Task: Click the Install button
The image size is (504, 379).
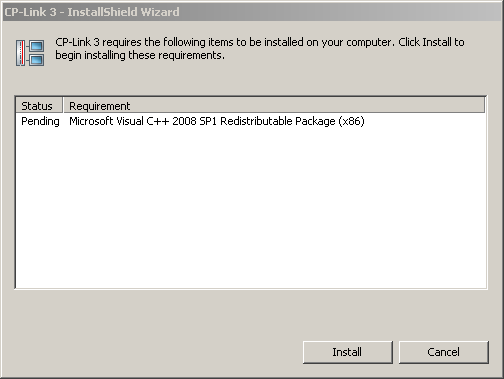Action: pos(348,352)
